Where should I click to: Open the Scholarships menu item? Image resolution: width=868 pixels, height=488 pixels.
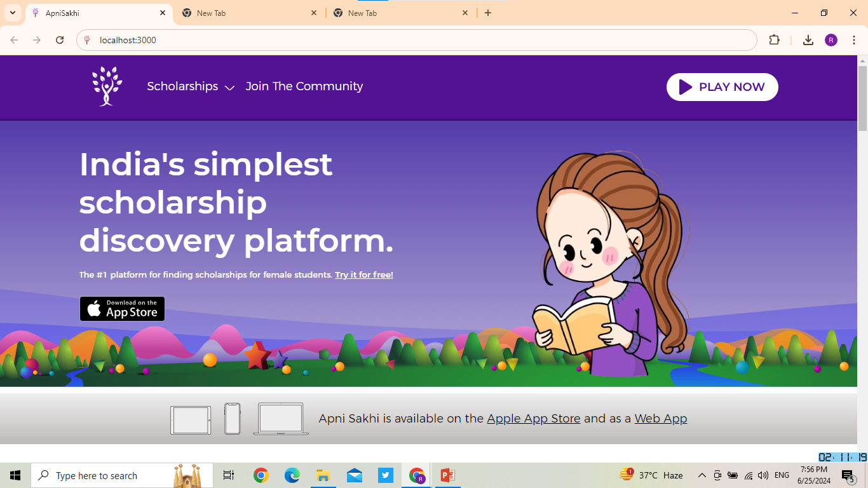182,86
